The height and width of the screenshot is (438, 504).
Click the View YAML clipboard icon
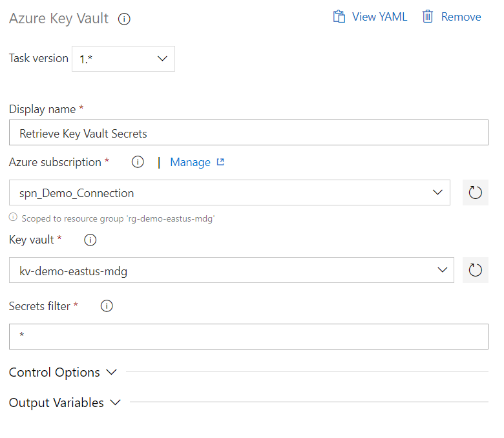[339, 17]
